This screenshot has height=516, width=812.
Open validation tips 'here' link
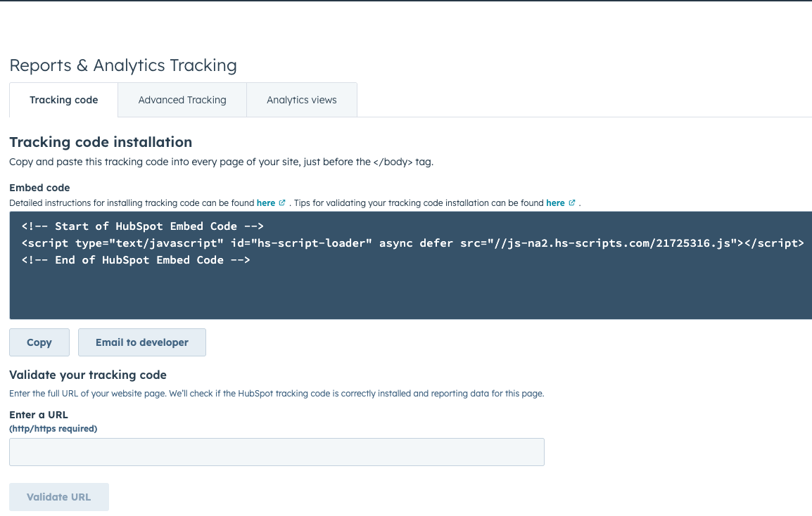[555, 203]
